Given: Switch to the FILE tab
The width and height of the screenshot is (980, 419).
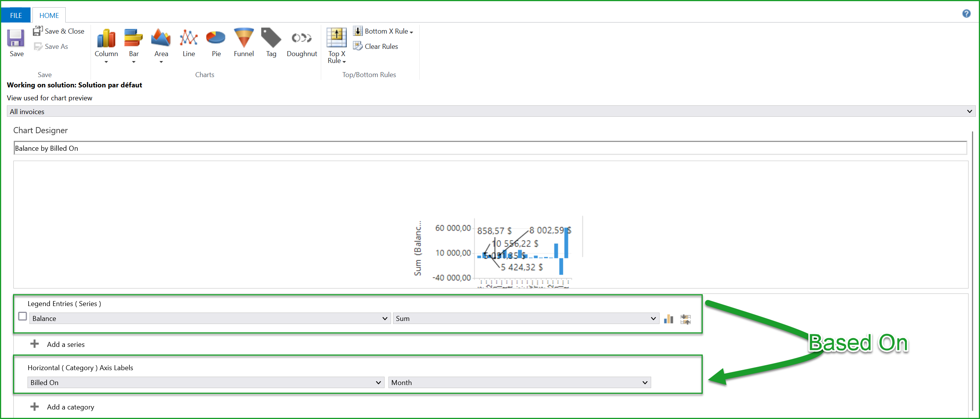Looking at the screenshot, I should click(x=16, y=15).
